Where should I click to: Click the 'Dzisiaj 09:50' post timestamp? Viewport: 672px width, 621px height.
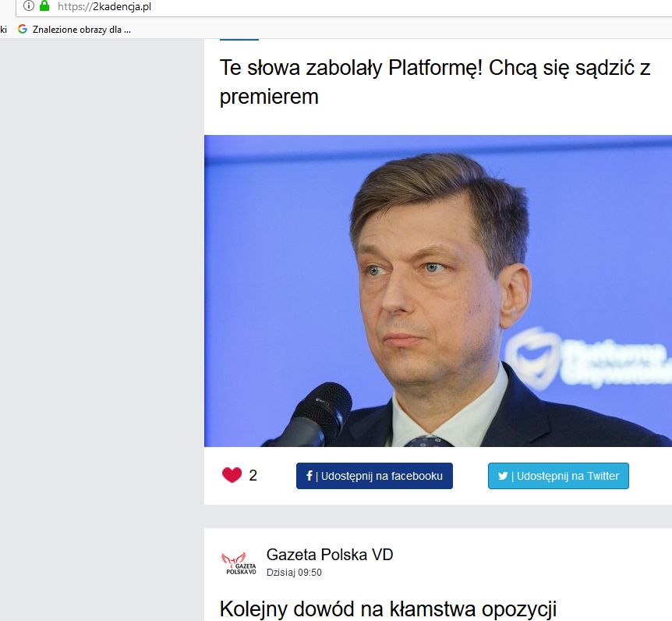point(294,573)
